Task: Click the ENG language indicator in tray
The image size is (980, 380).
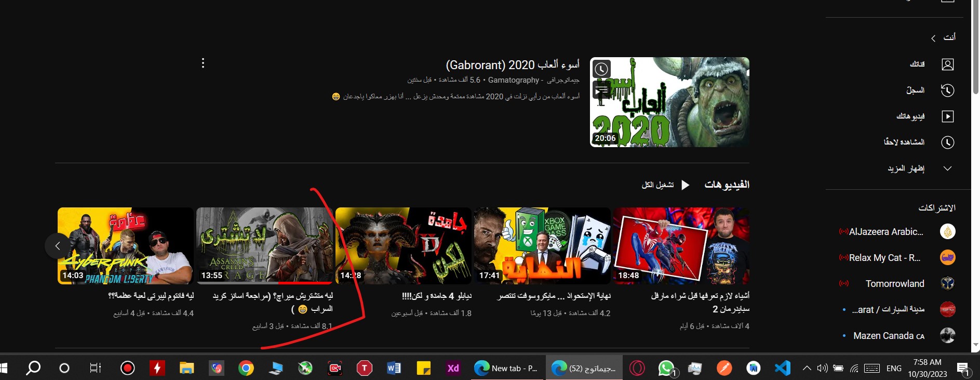Action: (894, 368)
